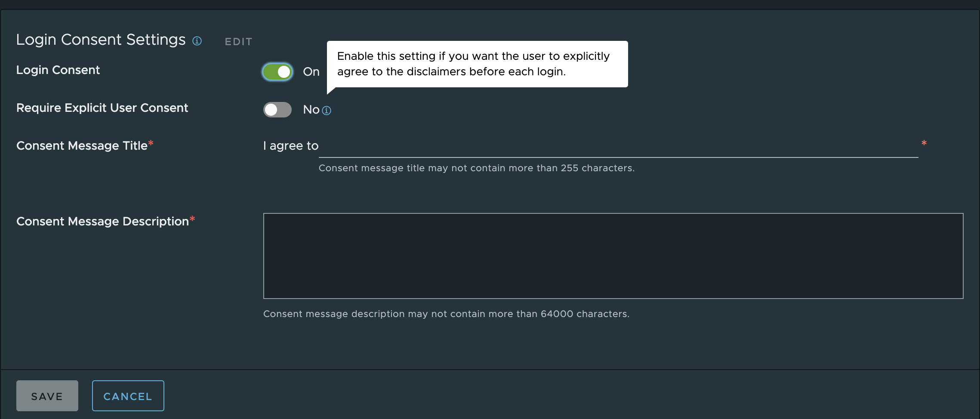The width and height of the screenshot is (980, 419).
Task: Click the Login Consent label
Action: [58, 70]
